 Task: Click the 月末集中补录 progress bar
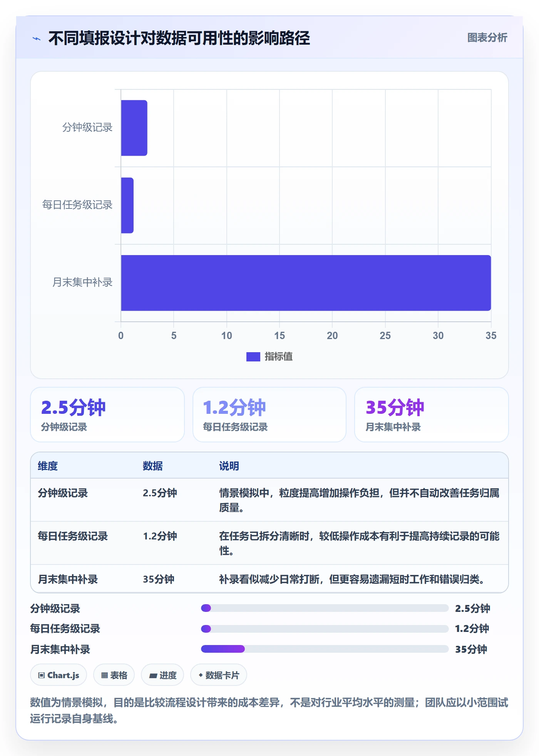point(325,649)
